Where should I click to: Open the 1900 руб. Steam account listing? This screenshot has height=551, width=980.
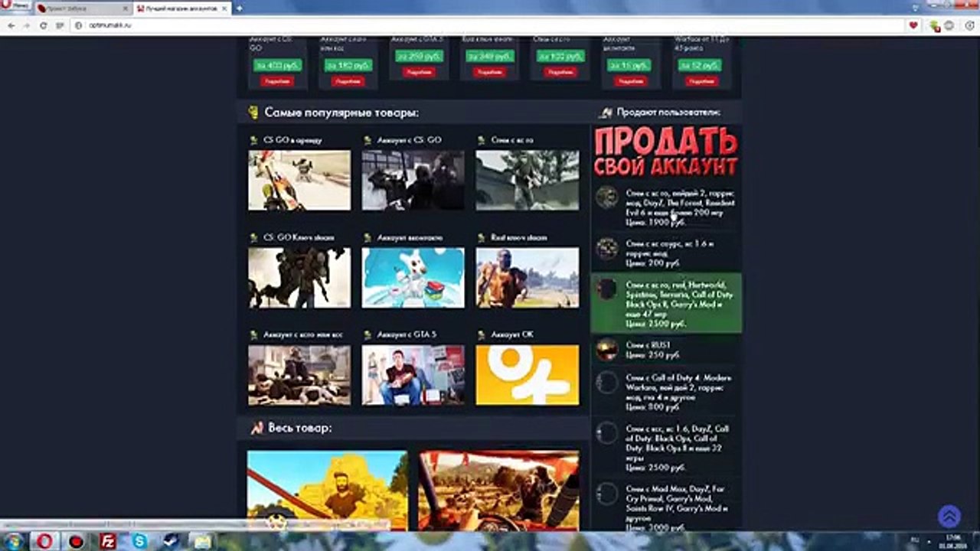[x=666, y=207]
